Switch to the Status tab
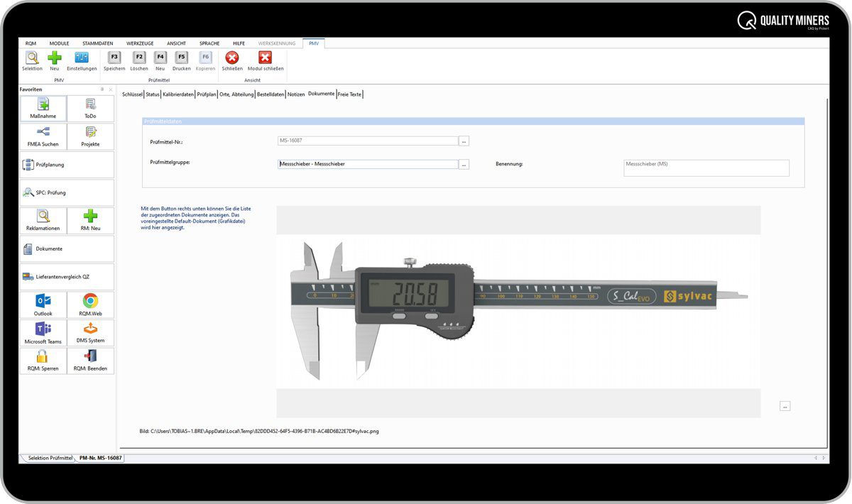852x504 pixels. tap(153, 94)
